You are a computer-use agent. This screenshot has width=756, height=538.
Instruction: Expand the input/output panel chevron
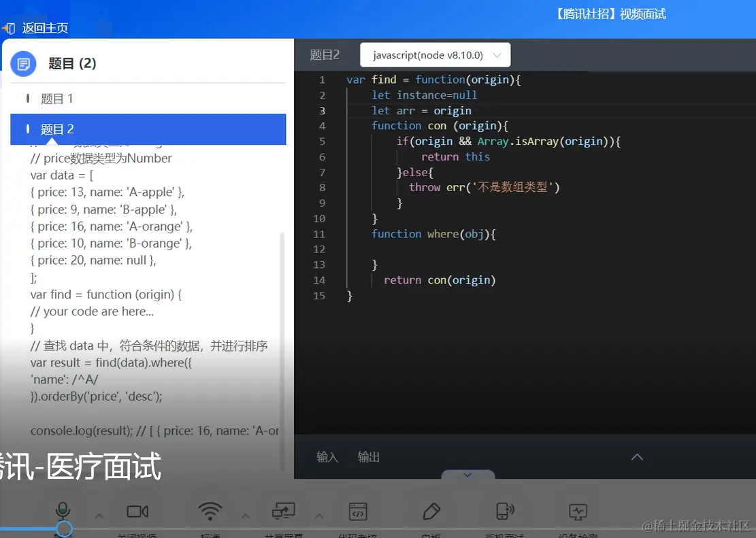(637, 456)
